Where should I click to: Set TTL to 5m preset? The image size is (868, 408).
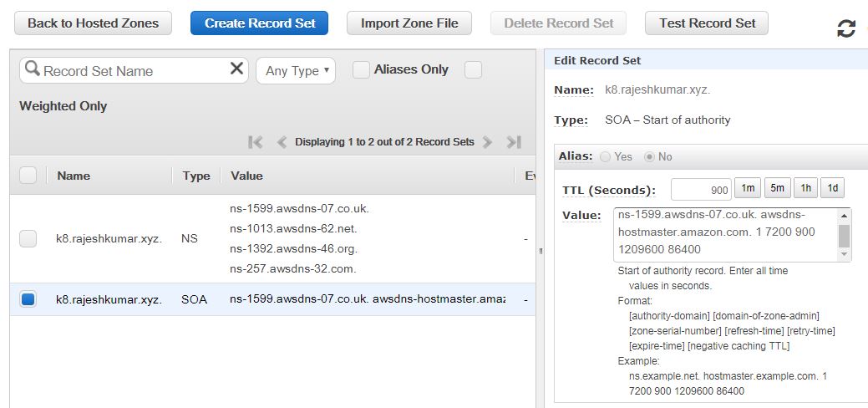click(x=777, y=188)
